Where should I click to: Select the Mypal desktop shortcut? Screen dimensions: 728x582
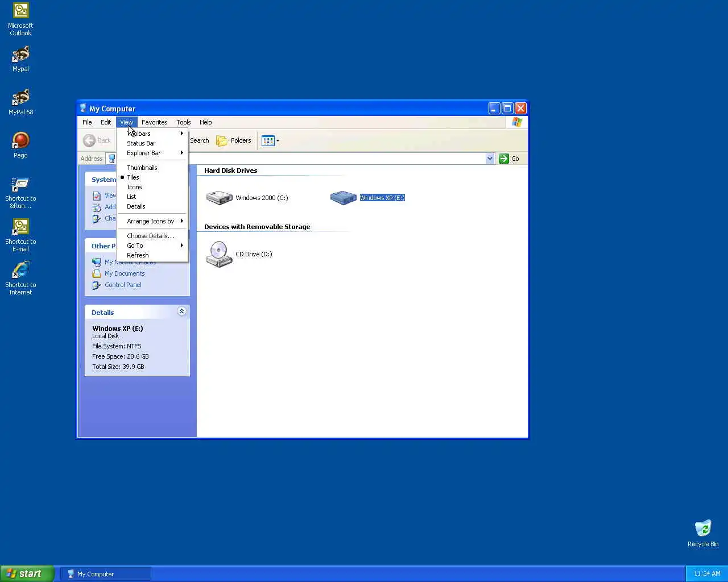pyautogui.click(x=20, y=59)
